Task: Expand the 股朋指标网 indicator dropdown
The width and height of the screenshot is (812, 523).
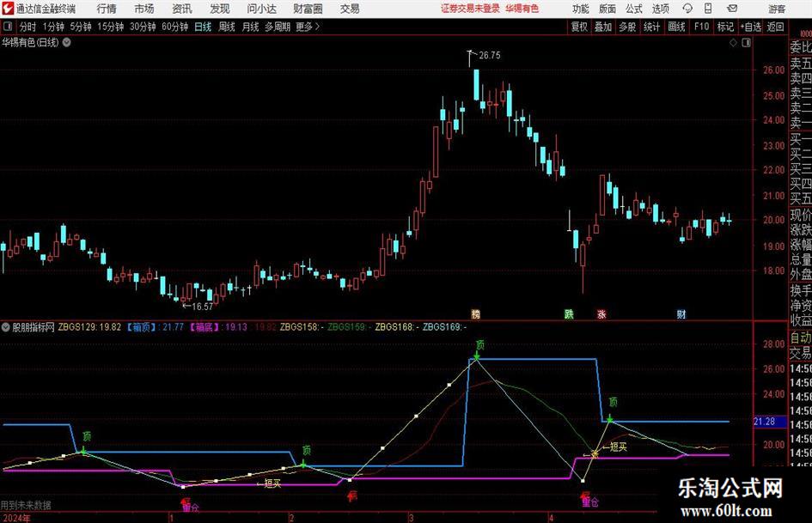Action: (6, 326)
